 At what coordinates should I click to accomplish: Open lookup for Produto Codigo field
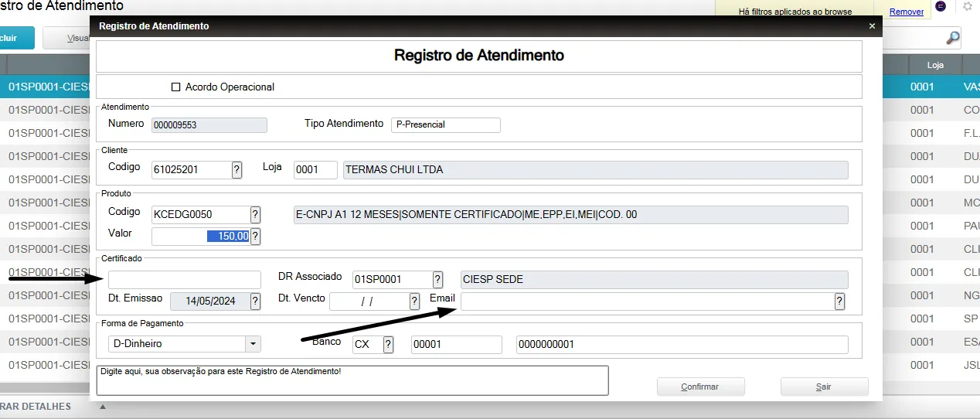pos(255,214)
